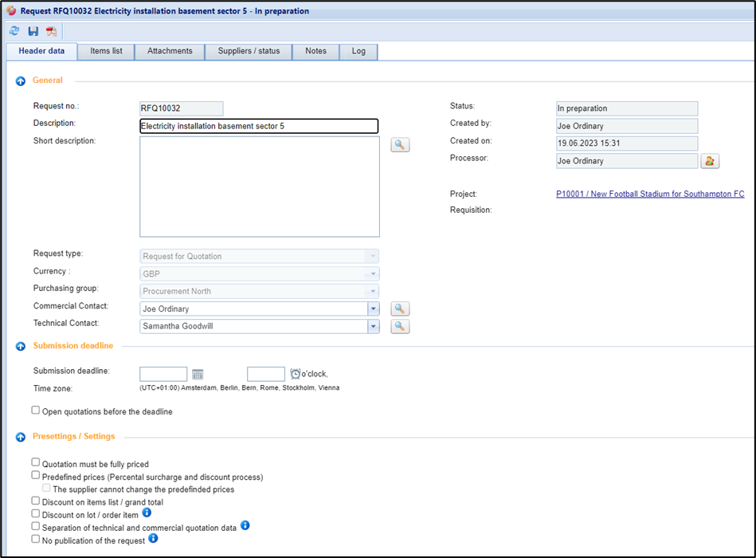Click the PDF export icon

click(51, 31)
